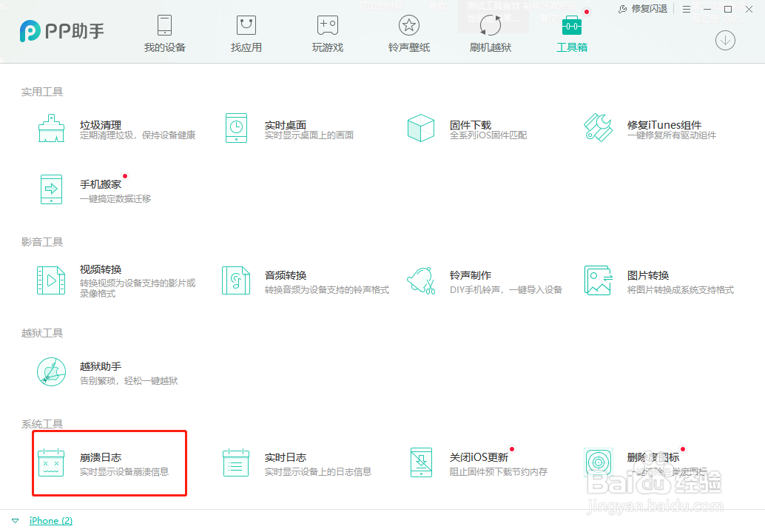Image resolution: width=765 pixels, height=532 pixels.
Task: Click description 阻止固件预下载节约内存
Action: 498,472
